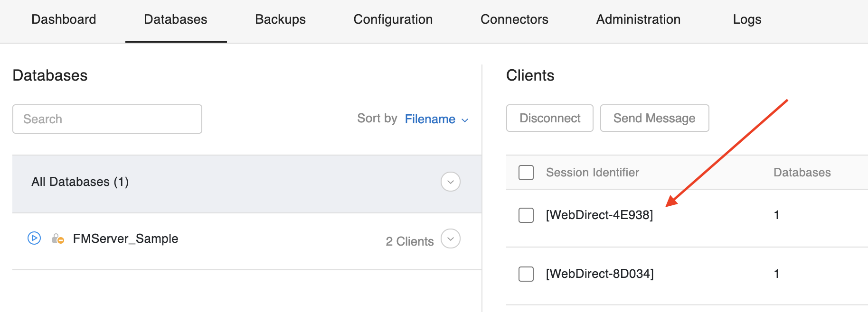Click the FMServer_Sample play status icon
This screenshot has height=312, width=868.
point(34,238)
